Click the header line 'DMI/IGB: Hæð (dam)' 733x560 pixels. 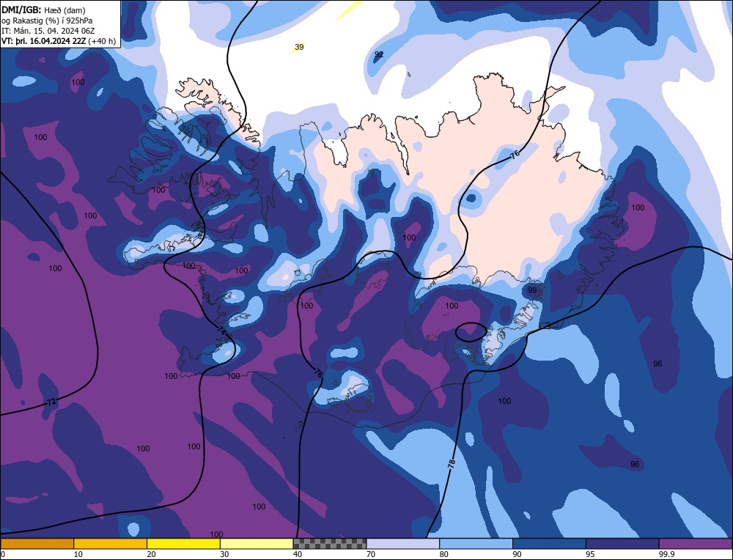pyautogui.click(x=43, y=10)
